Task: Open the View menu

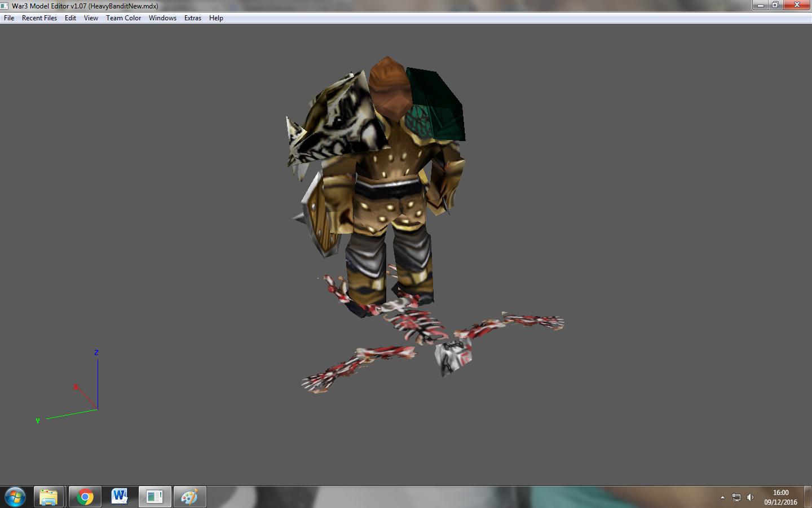Action: (91, 18)
